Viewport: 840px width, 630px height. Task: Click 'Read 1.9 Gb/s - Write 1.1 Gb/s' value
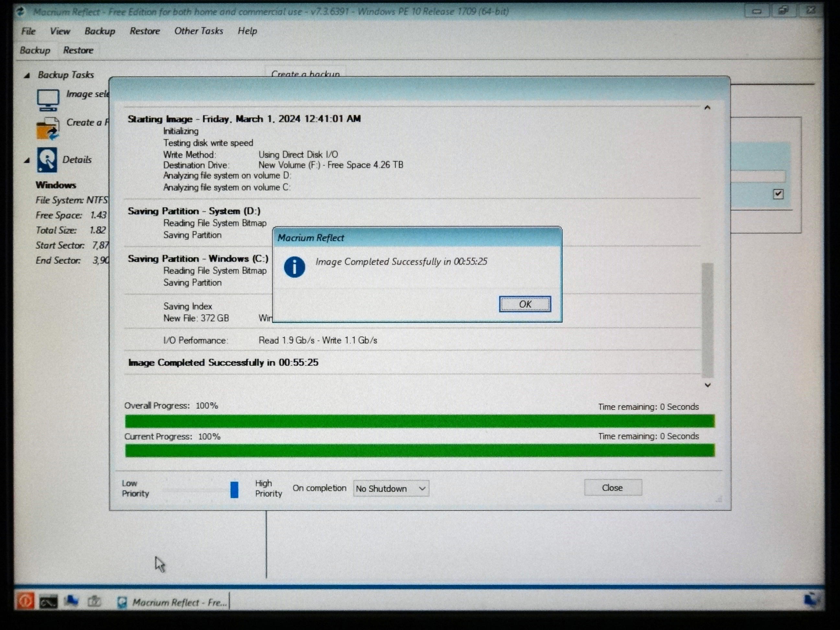pos(318,341)
